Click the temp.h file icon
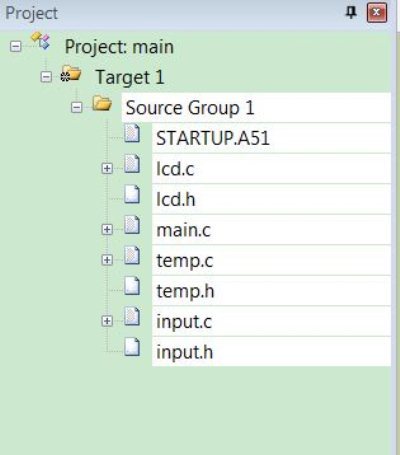400x455 pixels. (132, 286)
